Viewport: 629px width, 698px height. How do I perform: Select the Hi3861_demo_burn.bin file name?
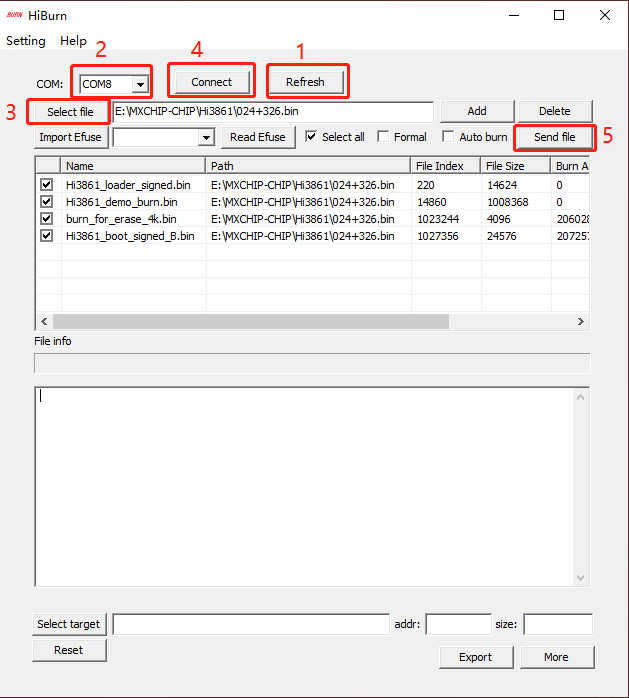122,202
